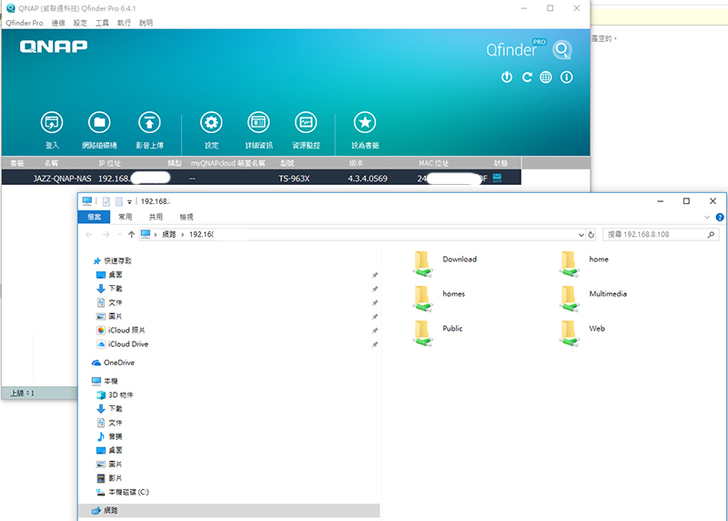Select OneDrive in the navigation pane
Screen dimensions: 728x521
coord(118,363)
